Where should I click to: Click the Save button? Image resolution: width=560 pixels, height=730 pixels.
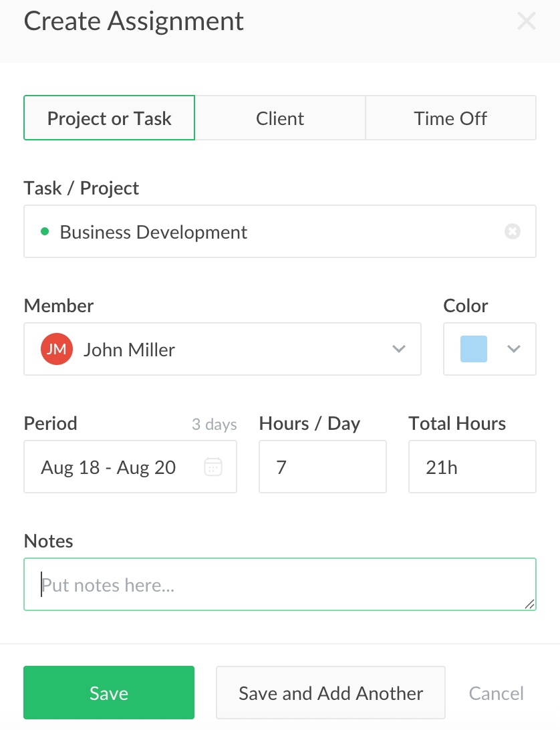(x=109, y=693)
